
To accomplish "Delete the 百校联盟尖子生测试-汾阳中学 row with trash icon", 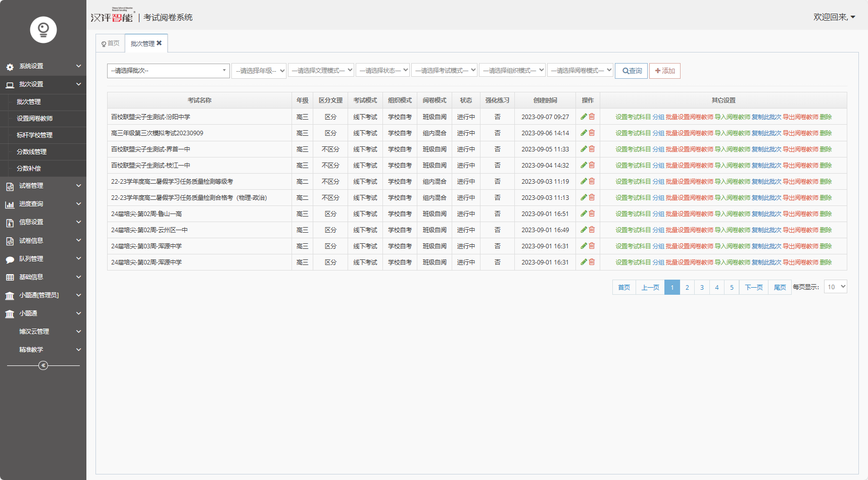I will [592, 117].
